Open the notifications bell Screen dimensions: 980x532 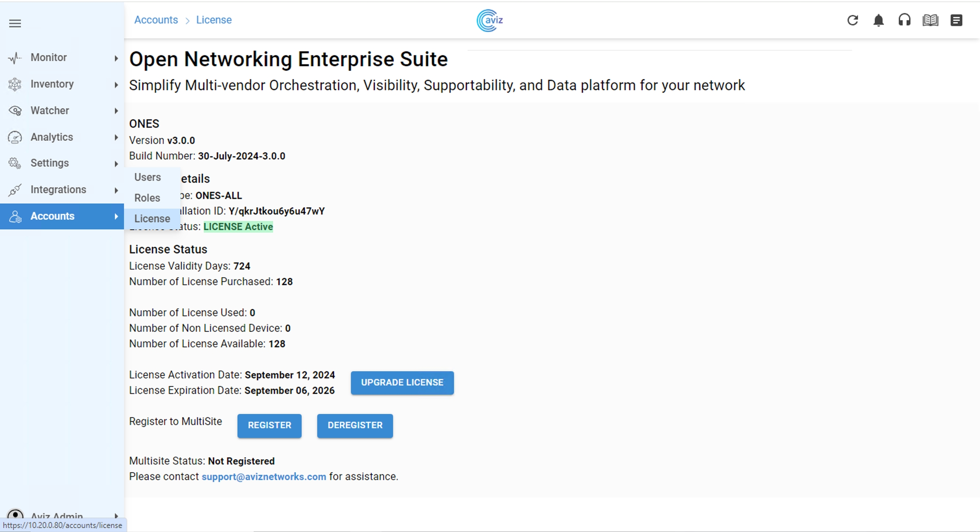(x=878, y=20)
